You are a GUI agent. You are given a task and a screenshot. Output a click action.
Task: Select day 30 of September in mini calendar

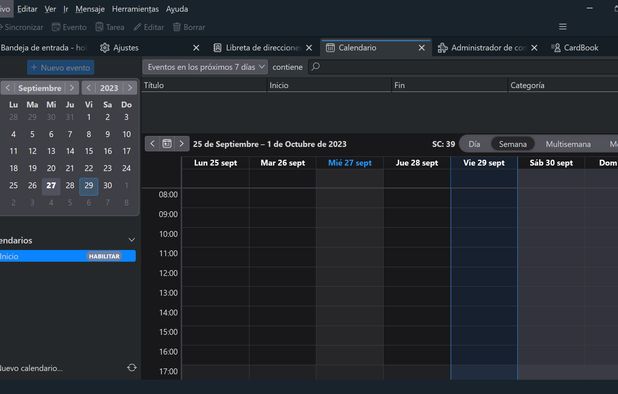pyautogui.click(x=108, y=186)
